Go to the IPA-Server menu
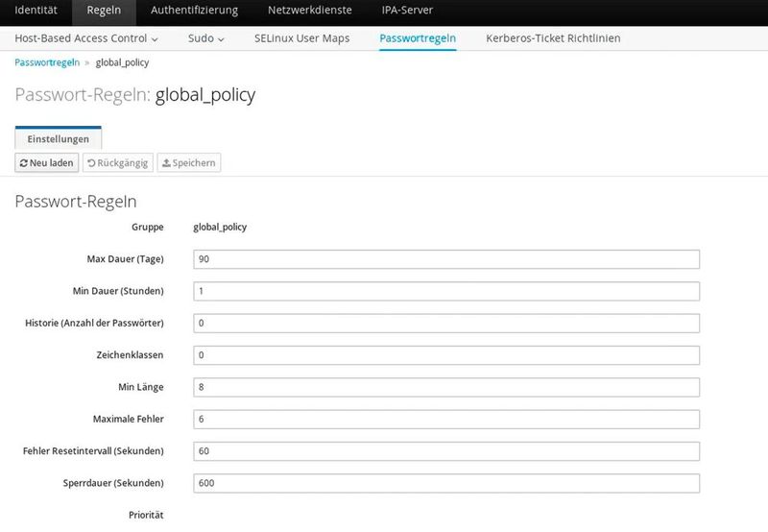768x532 pixels. click(x=407, y=11)
